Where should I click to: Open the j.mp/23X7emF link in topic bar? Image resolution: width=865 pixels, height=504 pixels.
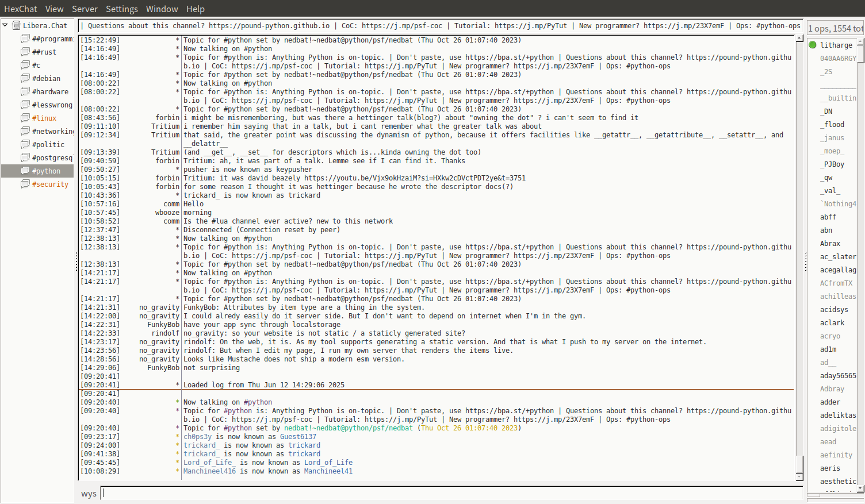[684, 26]
